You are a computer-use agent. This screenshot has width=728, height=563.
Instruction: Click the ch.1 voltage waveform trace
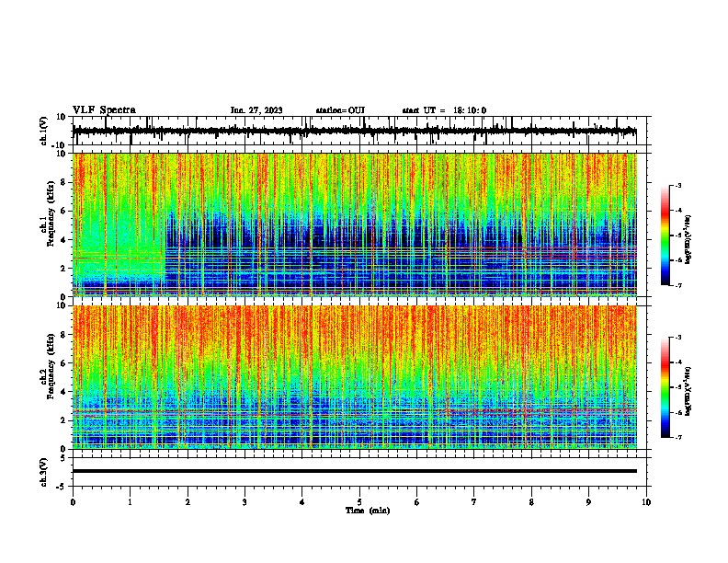[354, 132]
